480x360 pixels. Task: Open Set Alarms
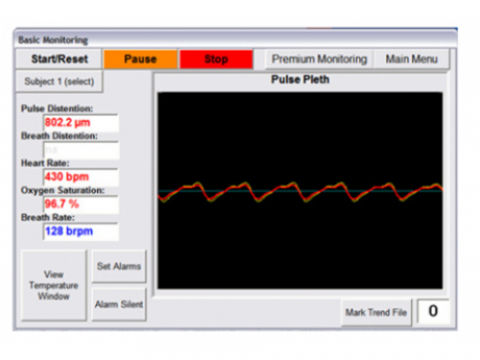[119, 266]
